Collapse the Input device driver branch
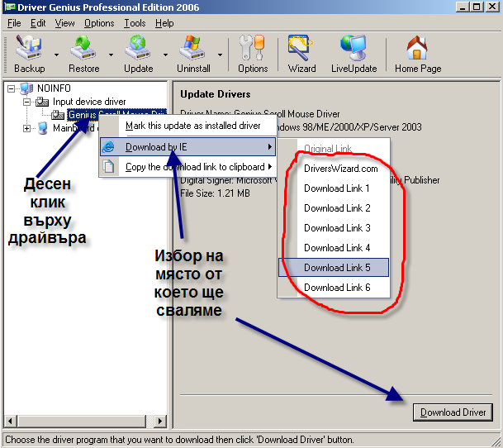The image size is (503, 448). (x=27, y=102)
